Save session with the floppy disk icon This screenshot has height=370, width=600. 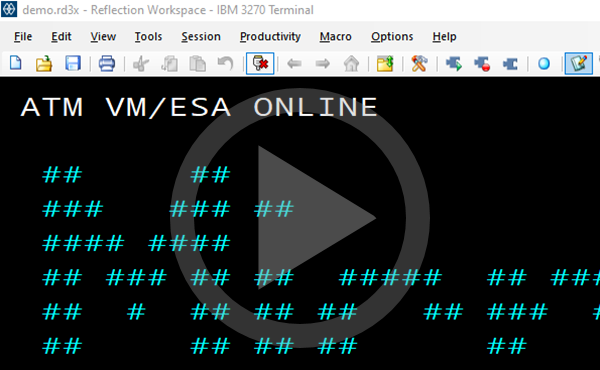point(73,63)
